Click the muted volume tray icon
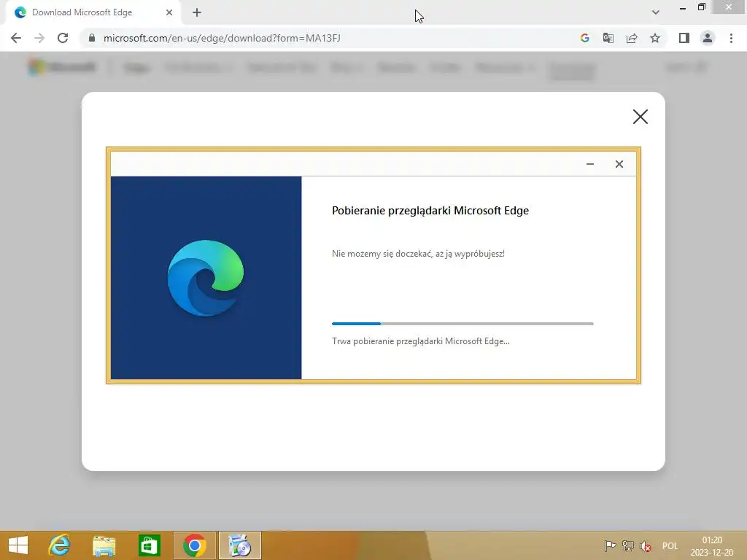This screenshot has width=747, height=560. point(646,545)
